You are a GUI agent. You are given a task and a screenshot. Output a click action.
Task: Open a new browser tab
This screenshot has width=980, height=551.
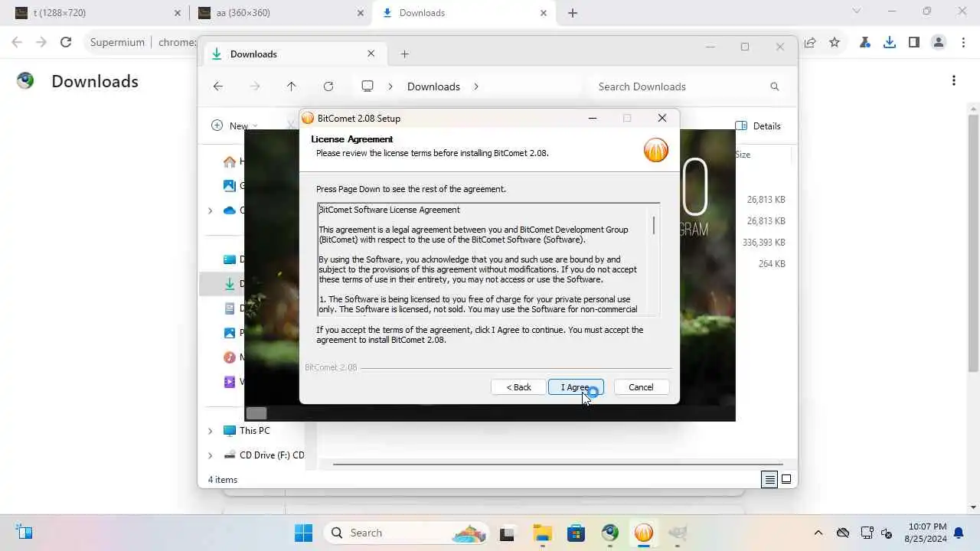pyautogui.click(x=573, y=13)
